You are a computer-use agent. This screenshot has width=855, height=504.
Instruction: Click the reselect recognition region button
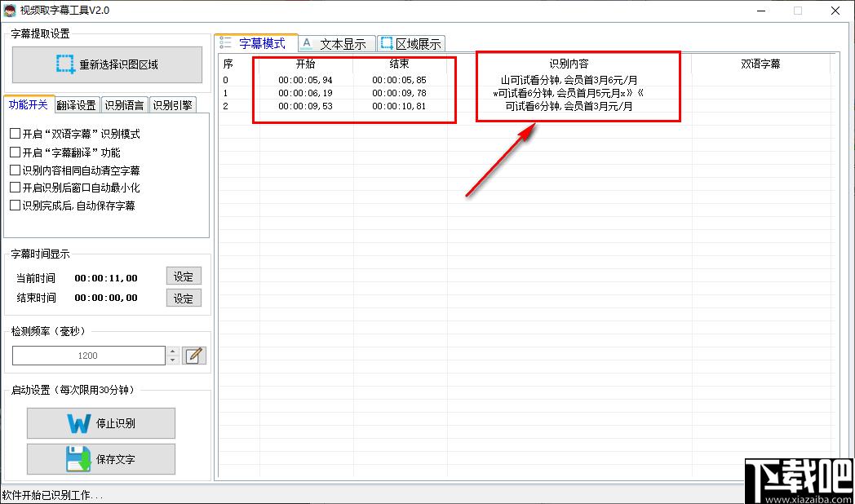[x=107, y=65]
